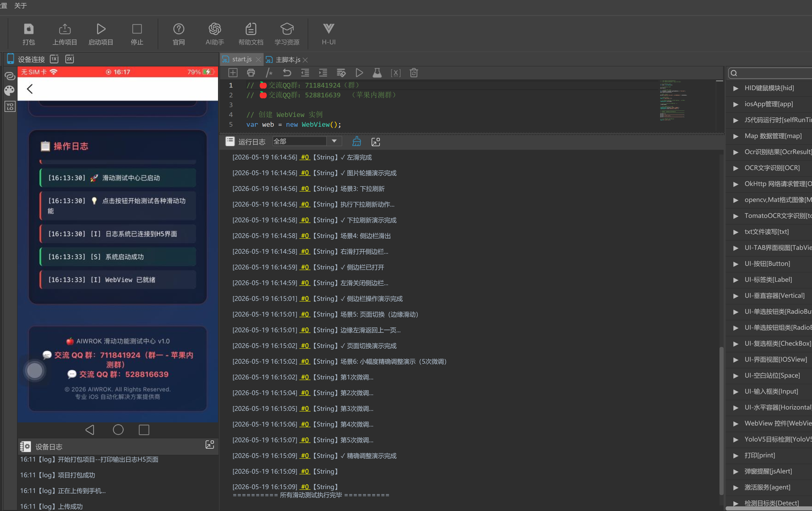
Task: Open the 官网 website icon
Action: [x=178, y=29]
